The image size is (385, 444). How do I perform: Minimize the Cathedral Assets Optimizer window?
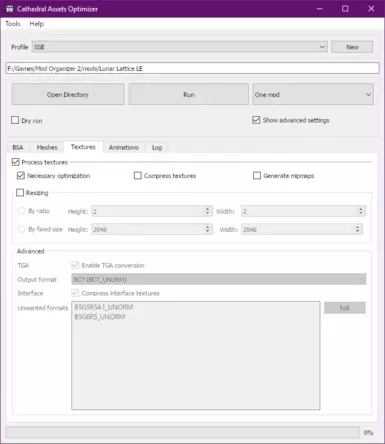(320, 9)
